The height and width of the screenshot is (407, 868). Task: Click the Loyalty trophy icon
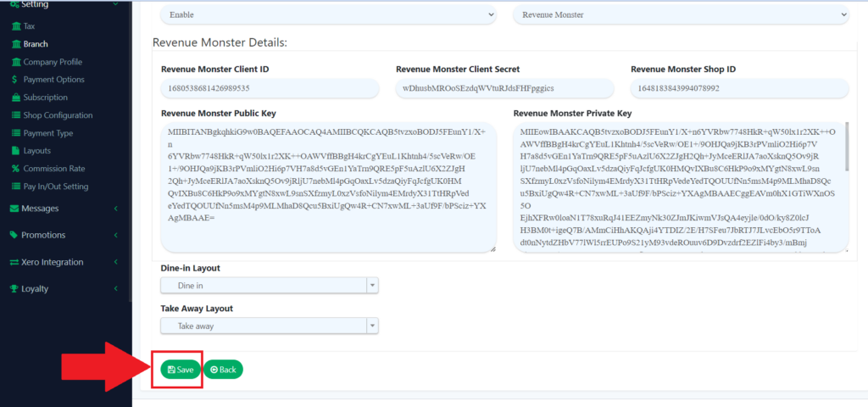tap(14, 288)
